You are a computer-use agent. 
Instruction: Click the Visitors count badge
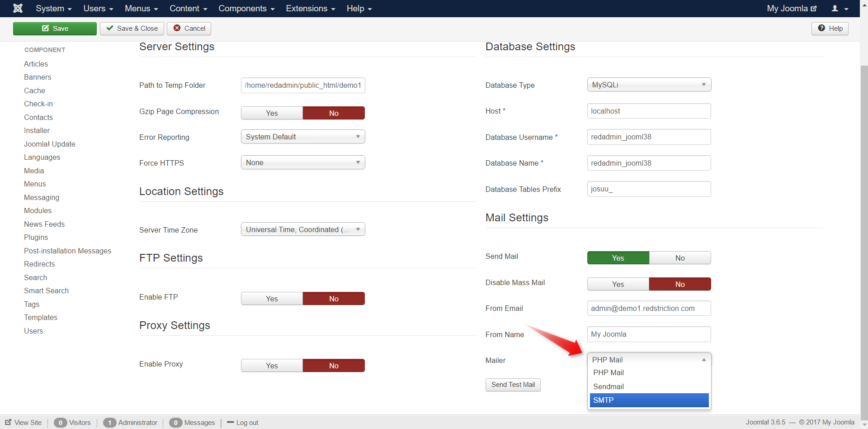60,423
